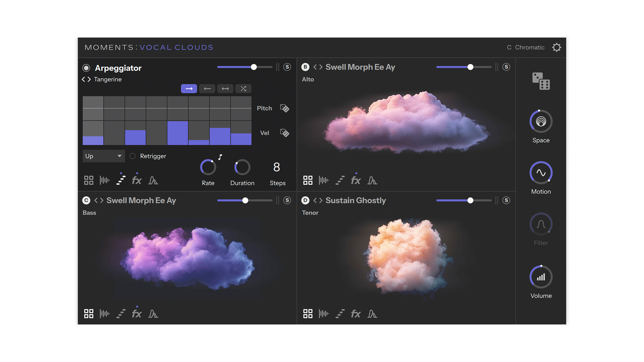Open the settings gear at top right

[557, 47]
